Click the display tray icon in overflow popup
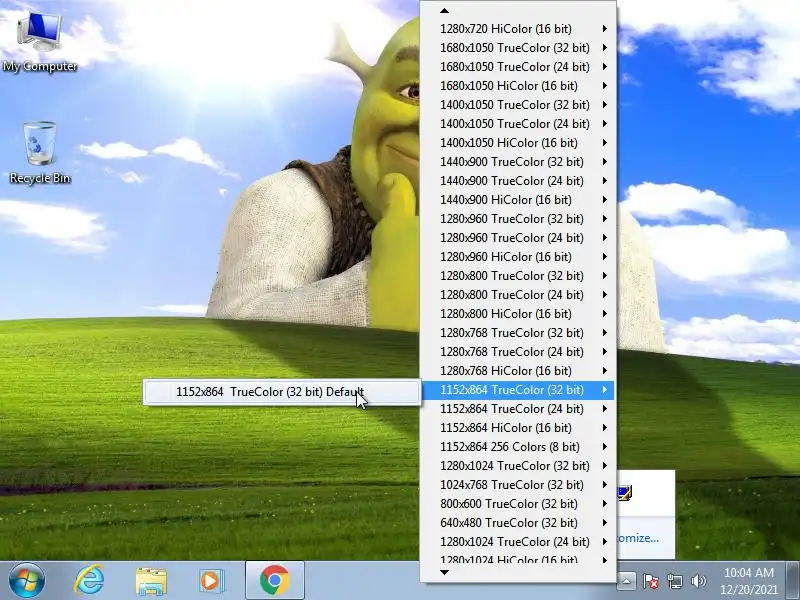This screenshot has height=600, width=800. tap(625, 493)
